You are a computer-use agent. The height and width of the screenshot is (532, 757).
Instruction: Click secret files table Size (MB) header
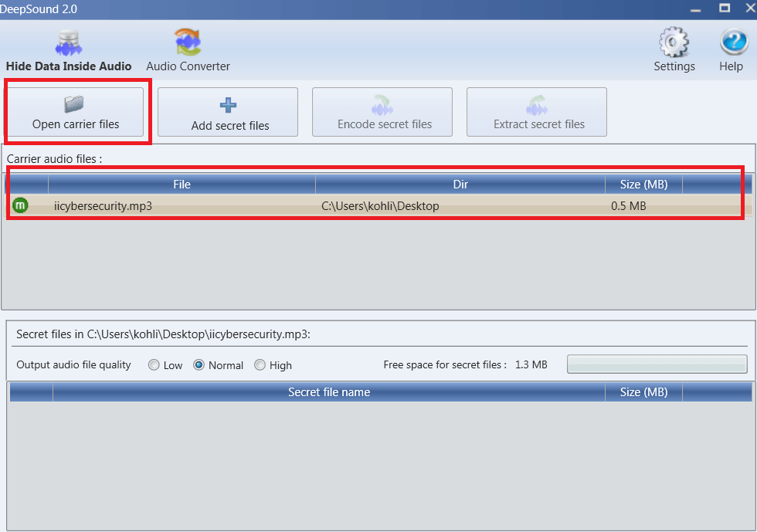click(644, 392)
